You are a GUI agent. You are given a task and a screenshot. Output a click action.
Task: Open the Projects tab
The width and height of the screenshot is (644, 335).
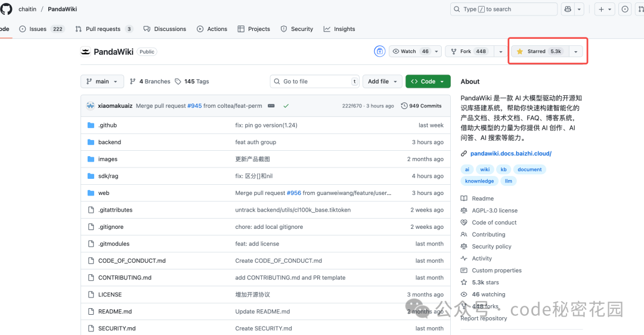(x=254, y=29)
